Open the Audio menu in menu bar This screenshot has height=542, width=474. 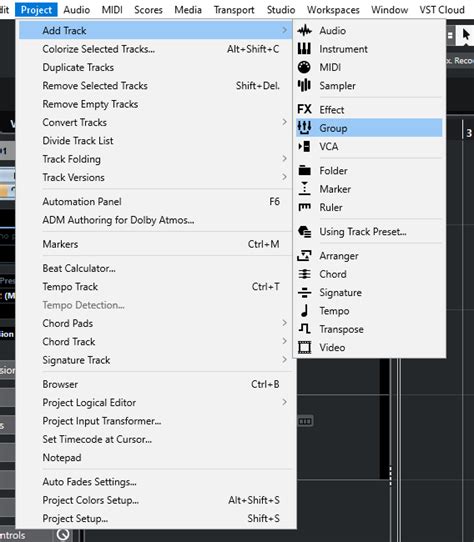pos(77,10)
